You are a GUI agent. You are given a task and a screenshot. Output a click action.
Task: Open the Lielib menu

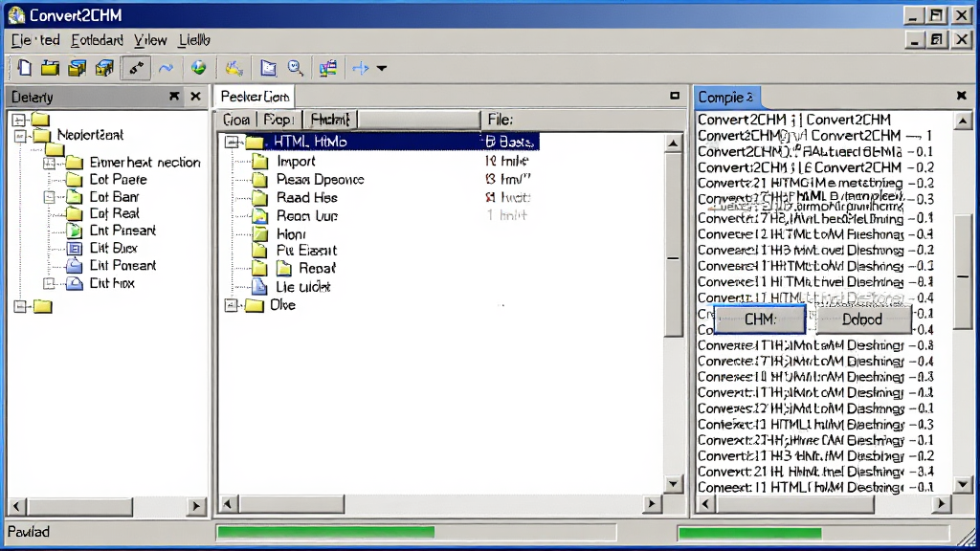coord(194,40)
